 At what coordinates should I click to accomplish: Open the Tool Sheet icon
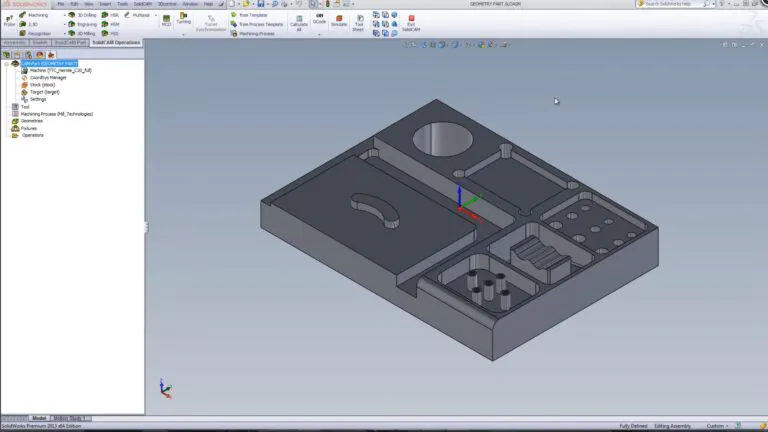(x=358, y=19)
